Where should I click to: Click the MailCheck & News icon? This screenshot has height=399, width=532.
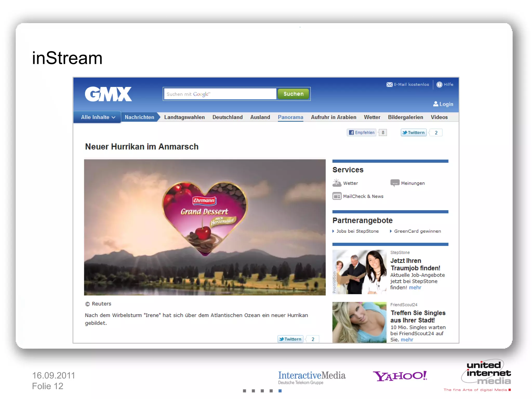click(x=337, y=196)
